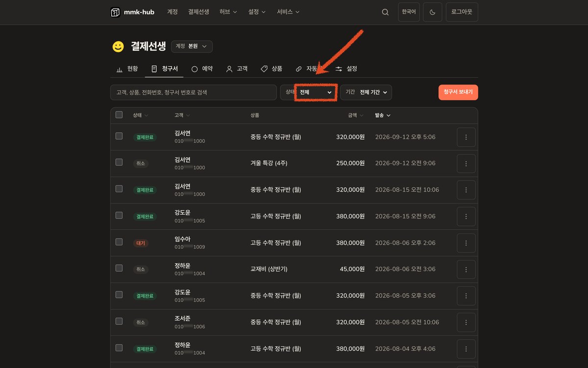
Task: Check the 김서연 2026-08-15 오전 10:06 row
Action: (x=119, y=189)
